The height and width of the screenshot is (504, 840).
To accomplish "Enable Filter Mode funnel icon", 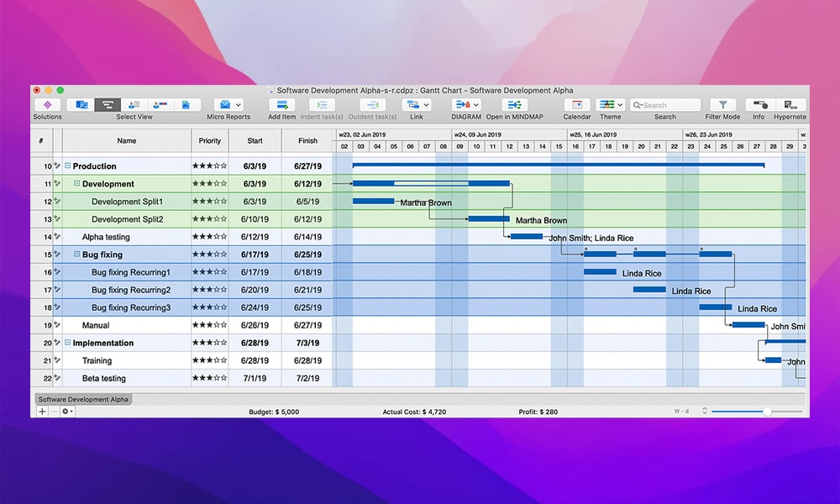I will 722,105.
